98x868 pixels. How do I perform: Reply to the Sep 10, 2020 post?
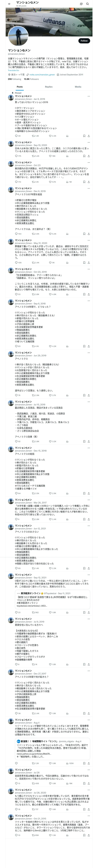[16, 156]
